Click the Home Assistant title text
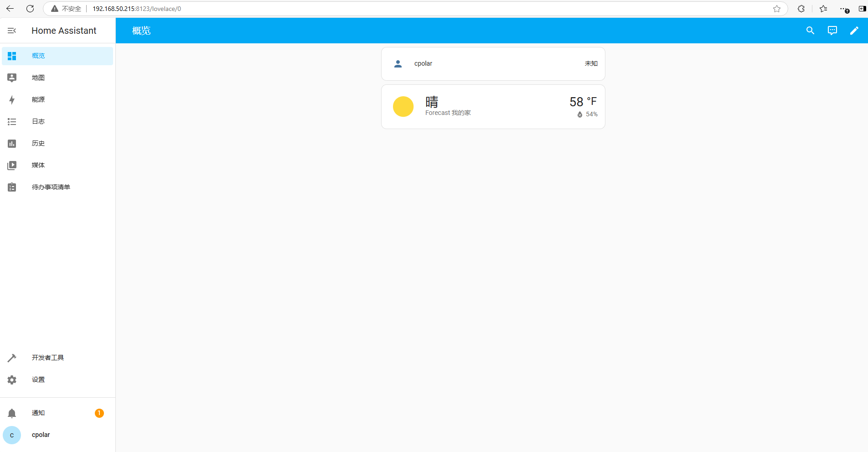 (x=64, y=31)
